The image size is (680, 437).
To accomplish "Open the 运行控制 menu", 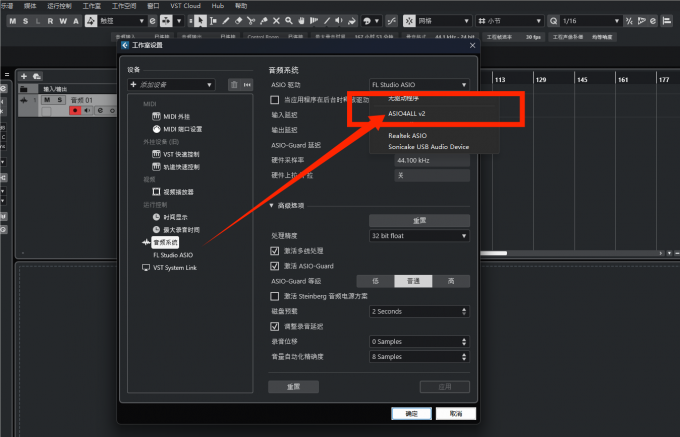I will [x=59, y=6].
